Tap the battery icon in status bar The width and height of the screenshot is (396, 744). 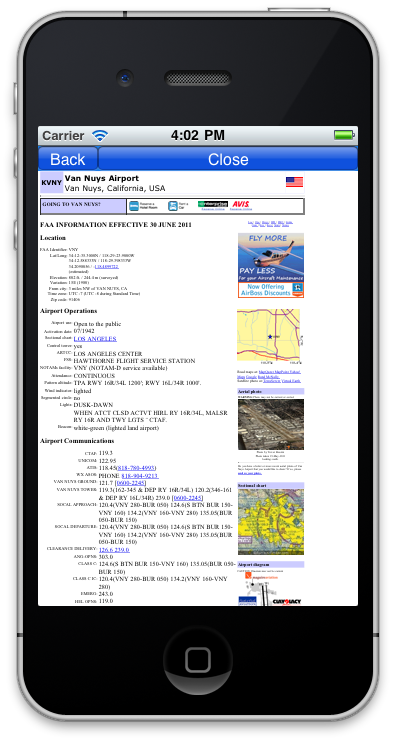pyautogui.click(x=344, y=135)
